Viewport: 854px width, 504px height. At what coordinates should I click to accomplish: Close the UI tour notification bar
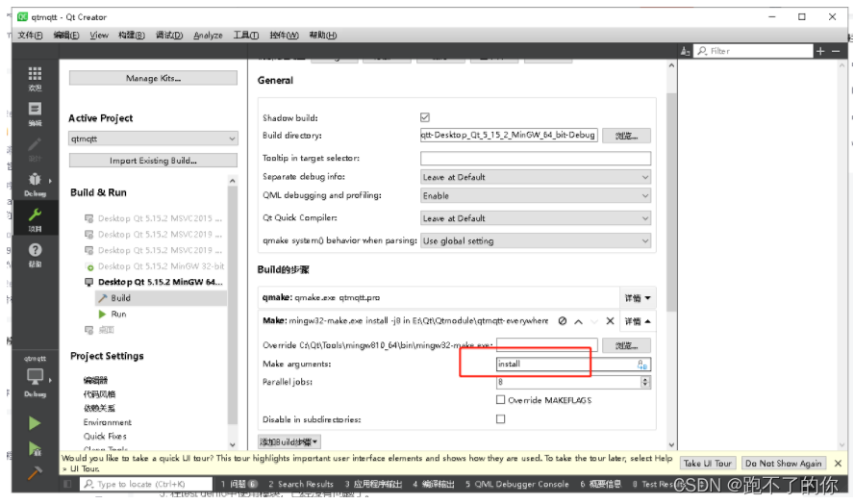tap(838, 464)
